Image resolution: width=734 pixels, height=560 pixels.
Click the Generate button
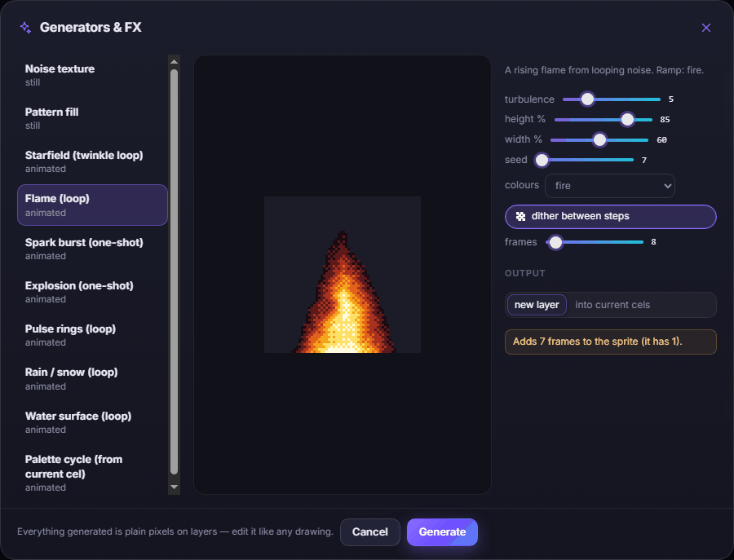(442, 532)
